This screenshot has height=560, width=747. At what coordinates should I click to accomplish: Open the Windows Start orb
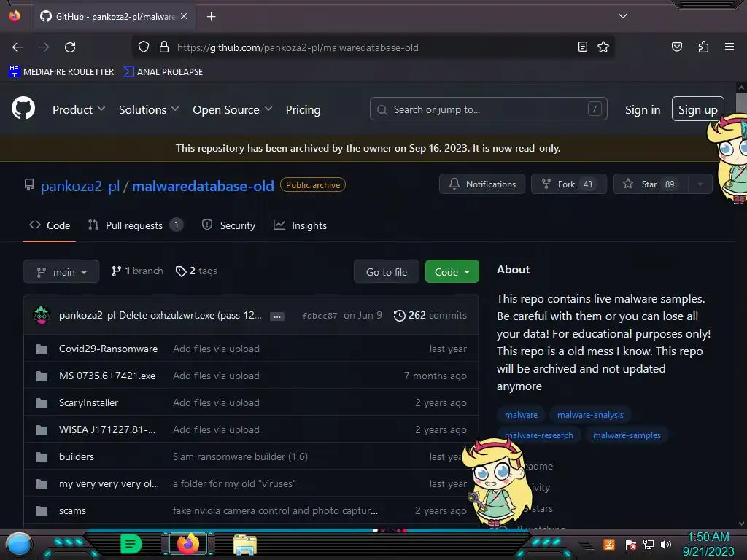[x=19, y=544]
